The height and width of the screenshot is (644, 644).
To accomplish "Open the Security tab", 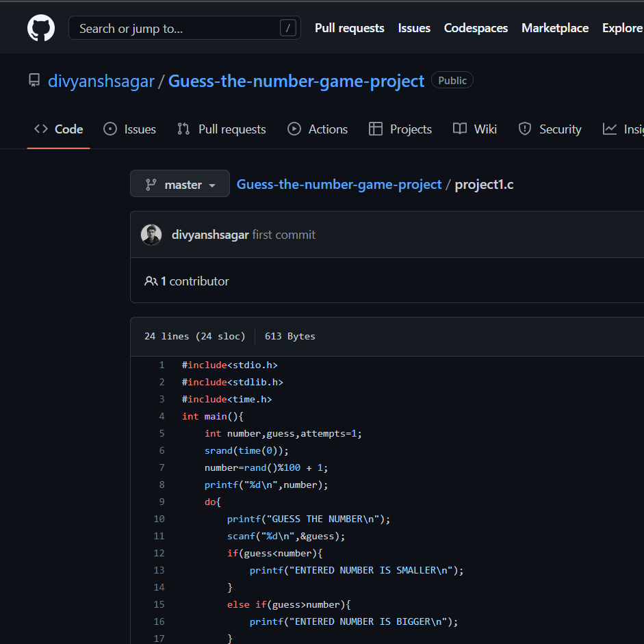I will [x=550, y=129].
